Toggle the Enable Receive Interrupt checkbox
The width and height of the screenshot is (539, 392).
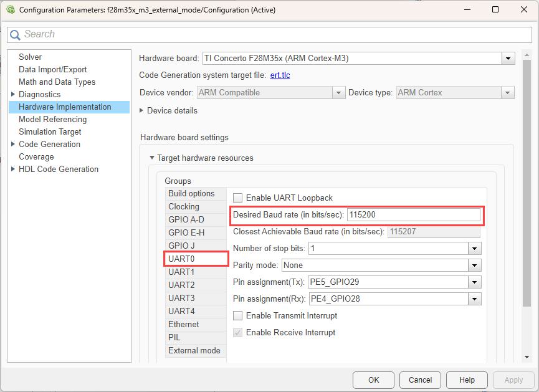coord(237,333)
